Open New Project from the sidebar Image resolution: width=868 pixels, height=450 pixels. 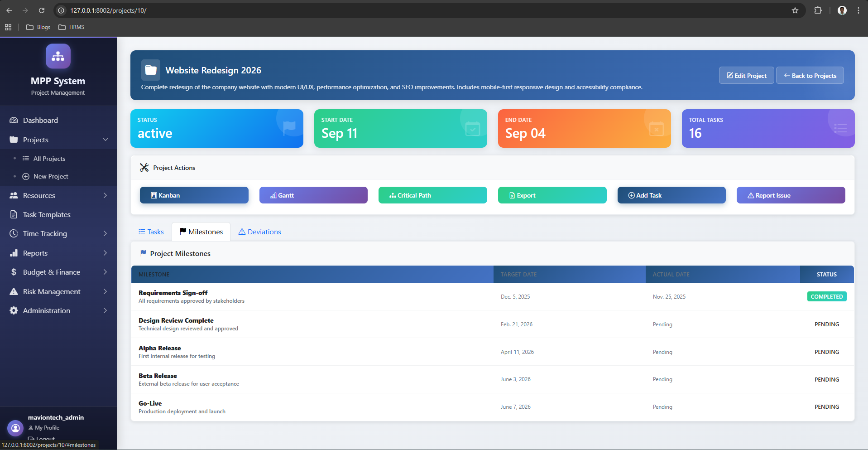51,177
